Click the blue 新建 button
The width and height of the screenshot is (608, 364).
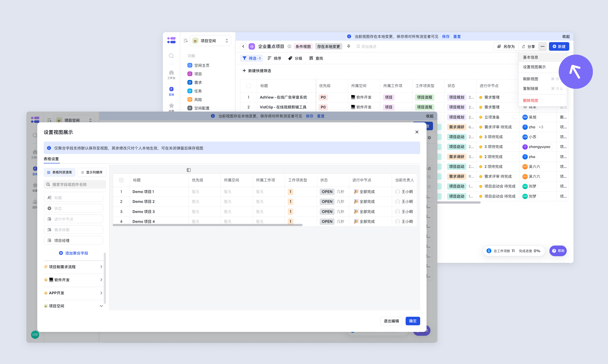pos(559,46)
